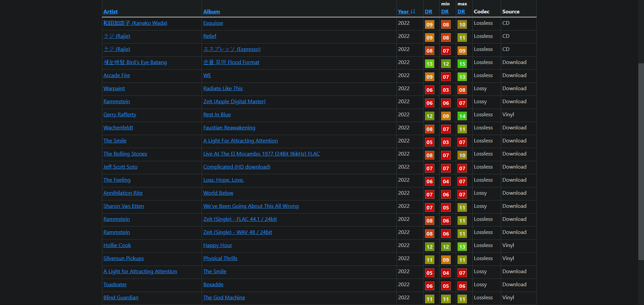Viewport: 644px width, 305px height.
Task: Open the Radiate Like This album
Action: point(223,88)
